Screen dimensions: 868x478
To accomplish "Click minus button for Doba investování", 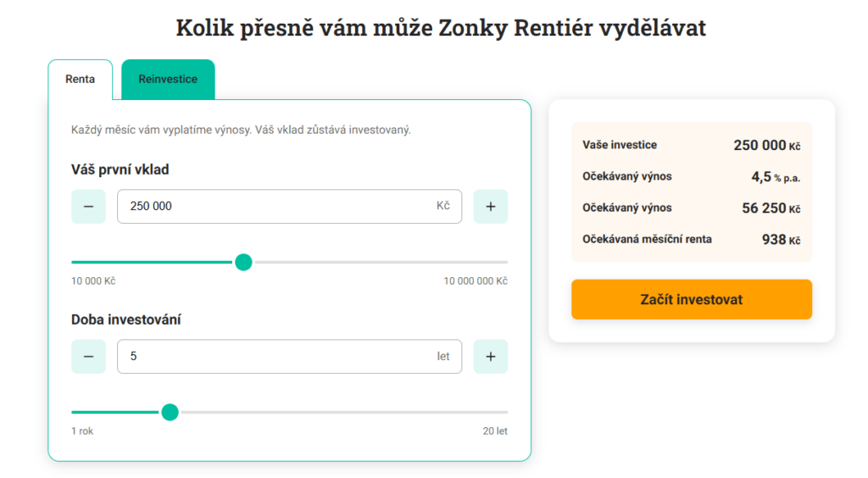I will coord(88,357).
